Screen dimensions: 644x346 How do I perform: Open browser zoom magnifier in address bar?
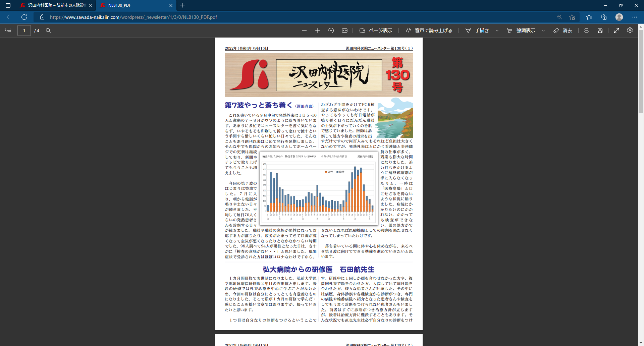pos(559,17)
